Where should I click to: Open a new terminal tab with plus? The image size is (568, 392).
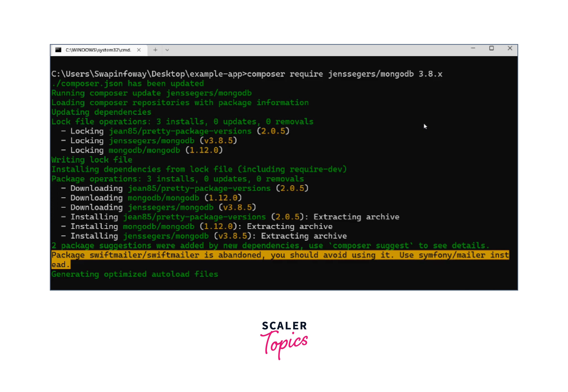click(x=155, y=50)
